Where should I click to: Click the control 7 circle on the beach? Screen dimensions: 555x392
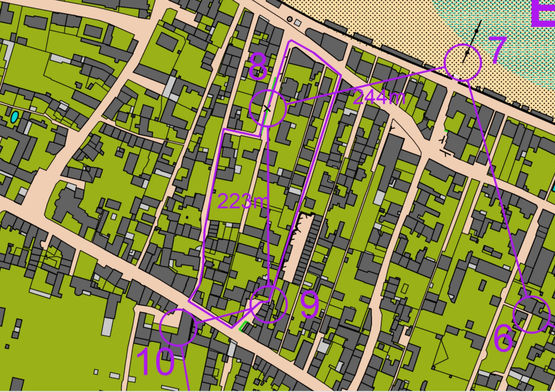pos(463,62)
